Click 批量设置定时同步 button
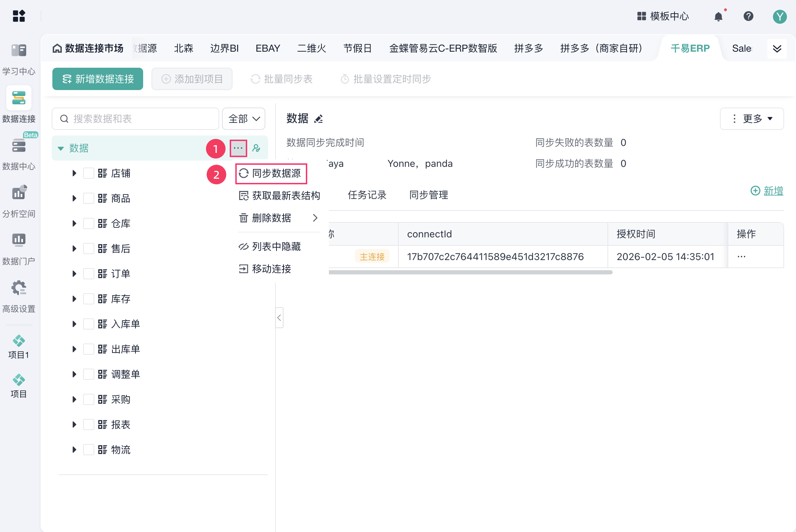 coord(386,79)
